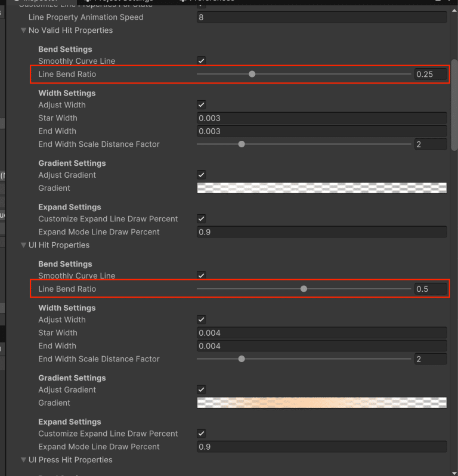This screenshot has width=458, height=476.
Task: Uncheck Adjust Width under No Valid Hit Properties
Action: pyautogui.click(x=202, y=105)
